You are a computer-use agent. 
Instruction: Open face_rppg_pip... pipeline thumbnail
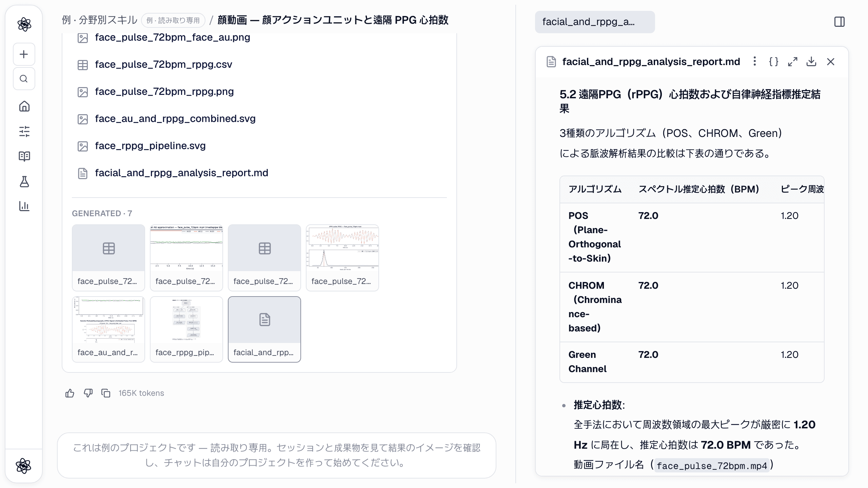(186, 329)
